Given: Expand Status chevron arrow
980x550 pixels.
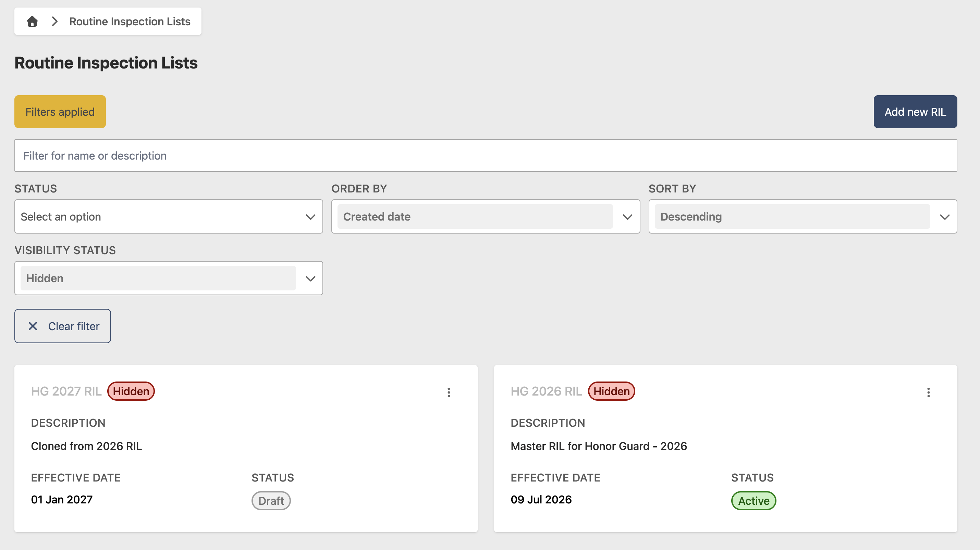Looking at the screenshot, I should (310, 217).
